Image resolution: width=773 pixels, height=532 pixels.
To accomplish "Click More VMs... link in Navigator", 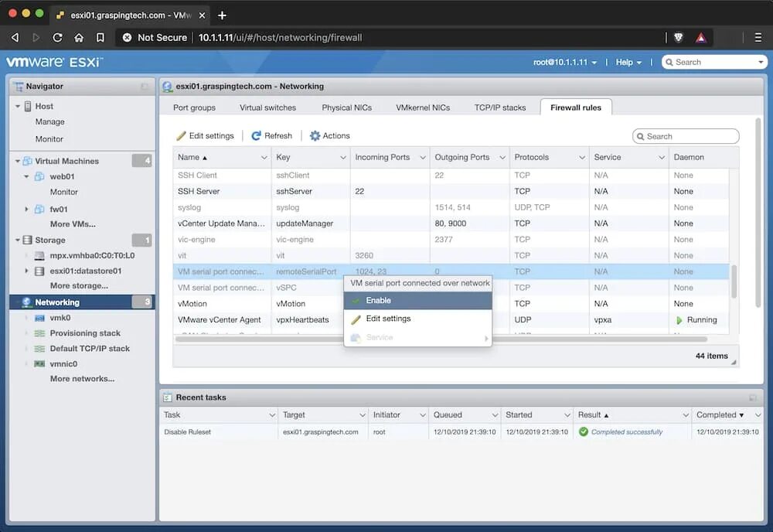I will 73,223.
